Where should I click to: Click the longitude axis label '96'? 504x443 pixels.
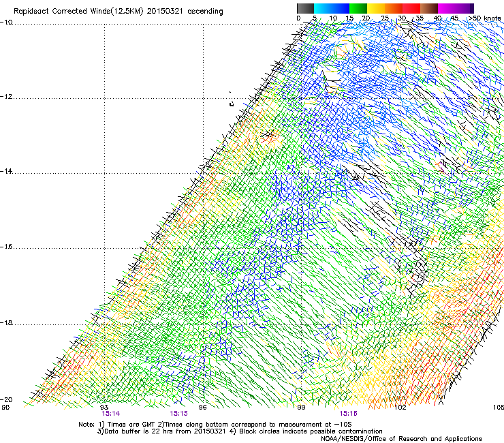point(203,408)
